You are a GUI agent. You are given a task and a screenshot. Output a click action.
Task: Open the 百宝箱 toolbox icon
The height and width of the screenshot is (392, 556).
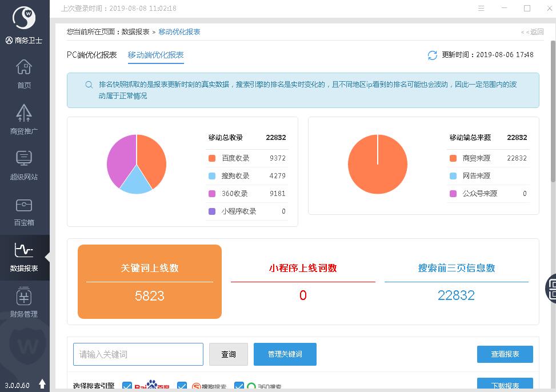pos(24,210)
